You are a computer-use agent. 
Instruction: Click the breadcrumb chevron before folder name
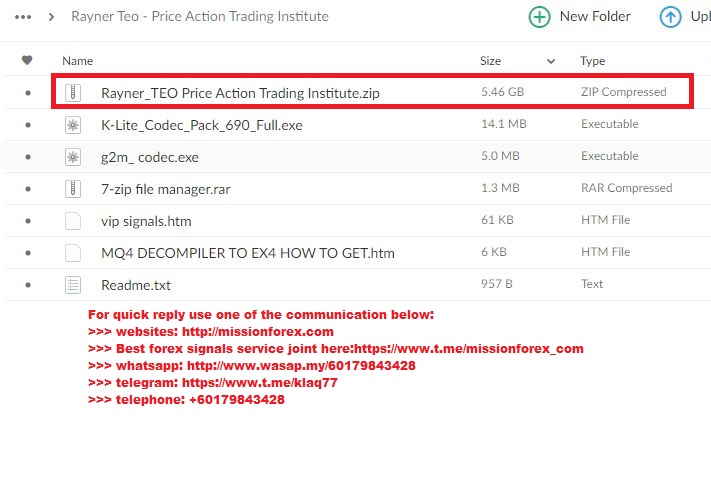tap(51, 17)
